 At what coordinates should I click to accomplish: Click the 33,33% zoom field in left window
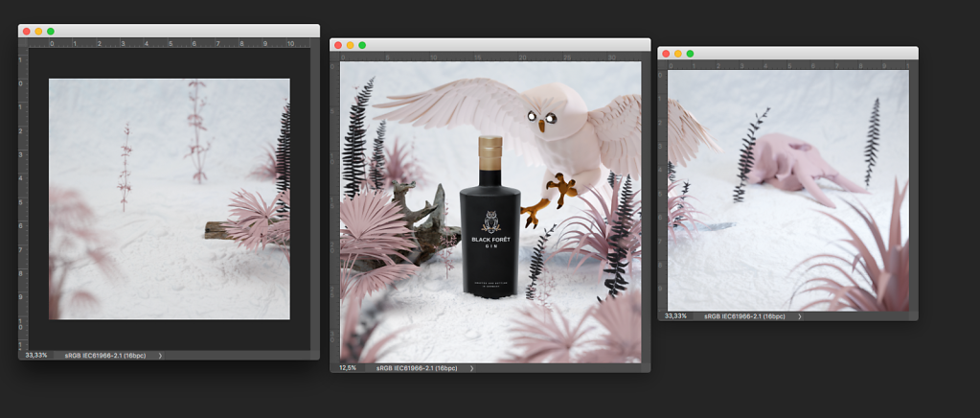(36, 355)
